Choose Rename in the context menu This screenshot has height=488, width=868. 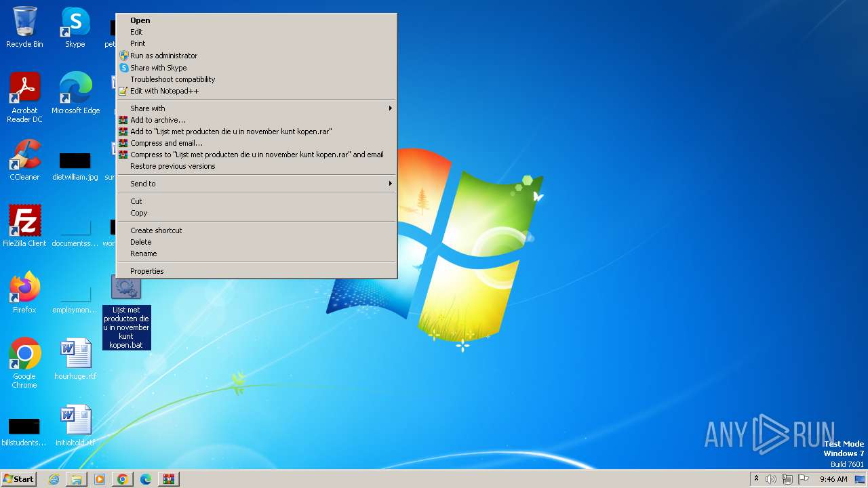[x=256, y=253]
